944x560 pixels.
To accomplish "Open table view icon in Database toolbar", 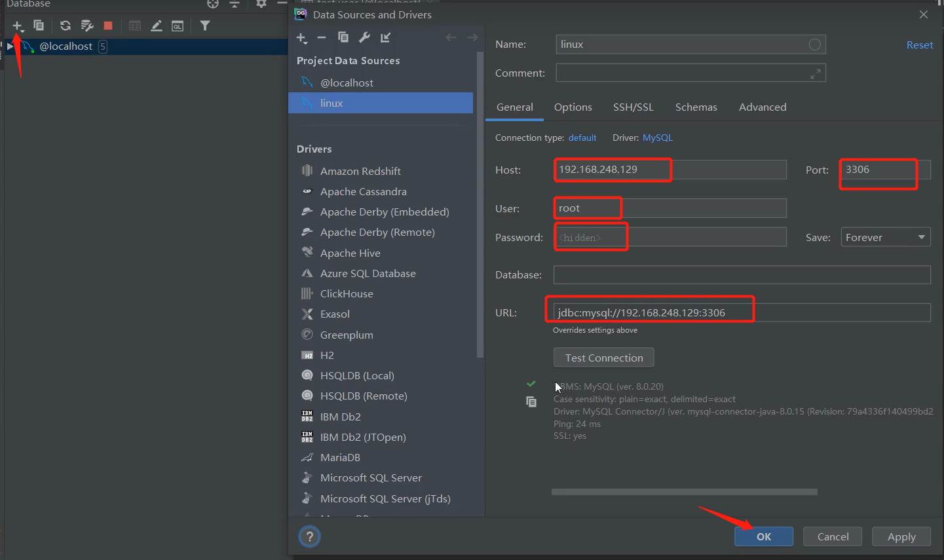I will point(135,26).
